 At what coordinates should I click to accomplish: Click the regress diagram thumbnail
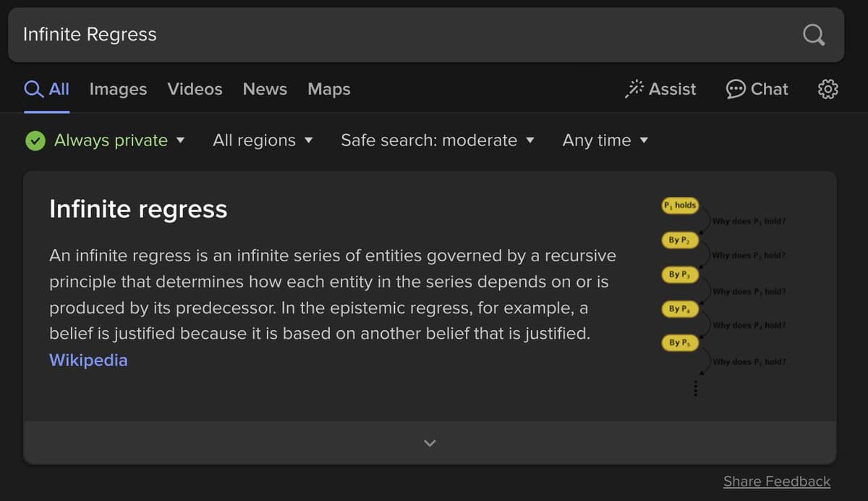click(x=722, y=293)
